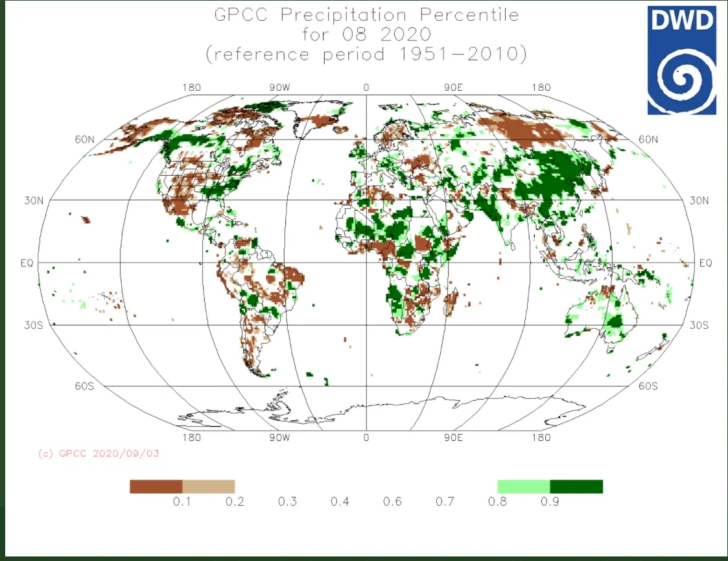Screen dimensions: 728x561
Task: Click the 90E label below the map
Action: coord(453,438)
